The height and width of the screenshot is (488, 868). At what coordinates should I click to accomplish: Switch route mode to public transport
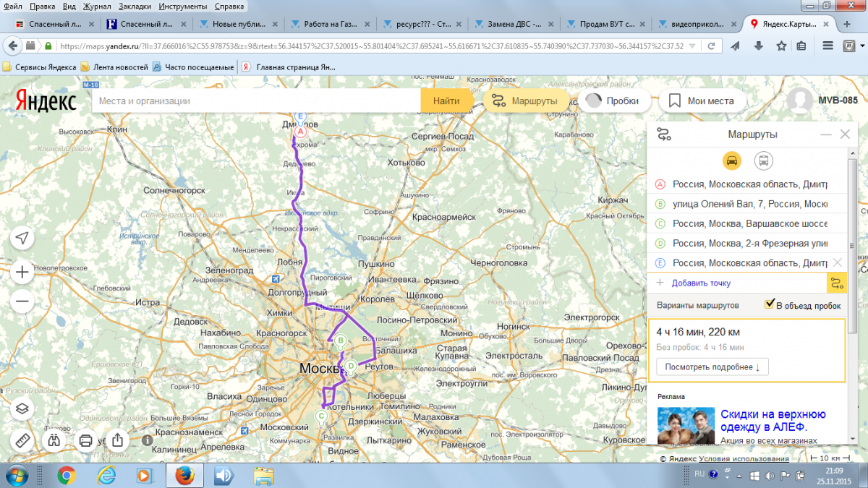762,160
